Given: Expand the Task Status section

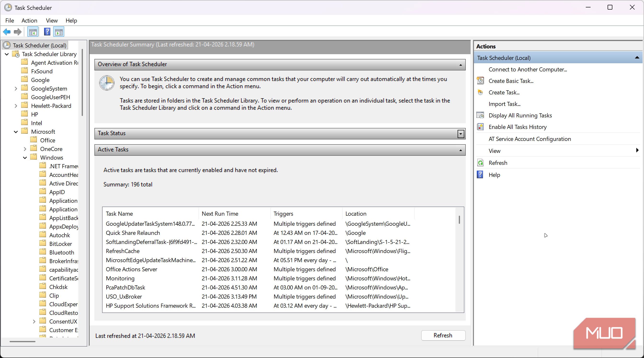Looking at the screenshot, I should coord(461,134).
